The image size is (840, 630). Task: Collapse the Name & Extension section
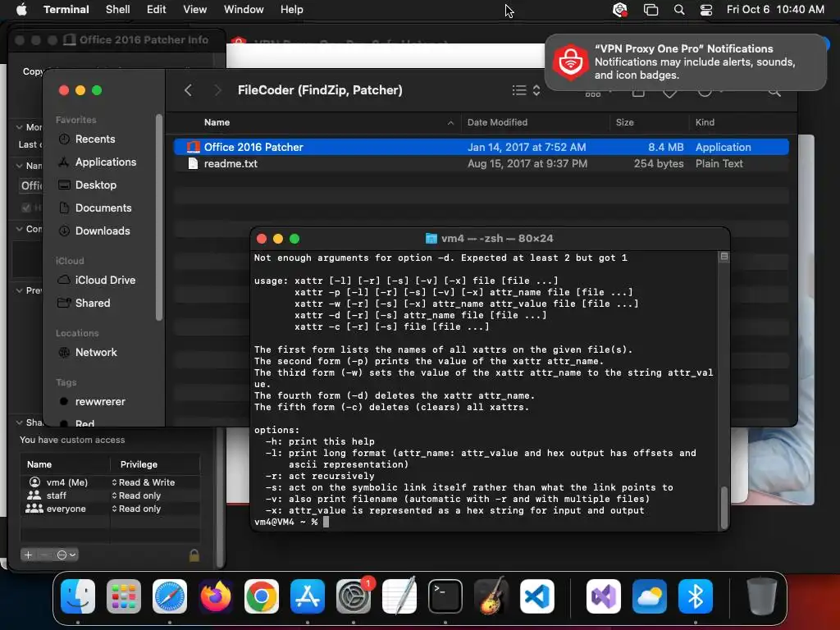20,166
